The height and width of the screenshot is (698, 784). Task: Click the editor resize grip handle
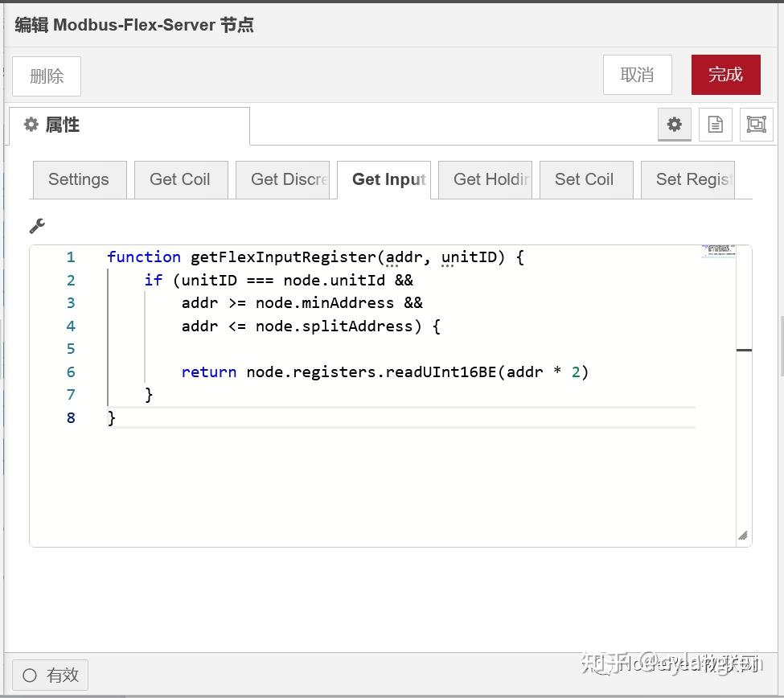[741, 535]
